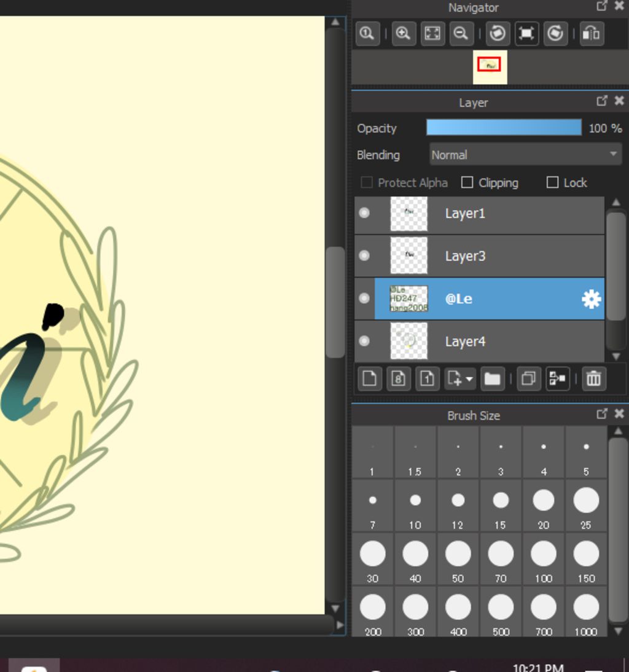Choose brush size 1
This screenshot has height=672, width=629.
click(372, 453)
